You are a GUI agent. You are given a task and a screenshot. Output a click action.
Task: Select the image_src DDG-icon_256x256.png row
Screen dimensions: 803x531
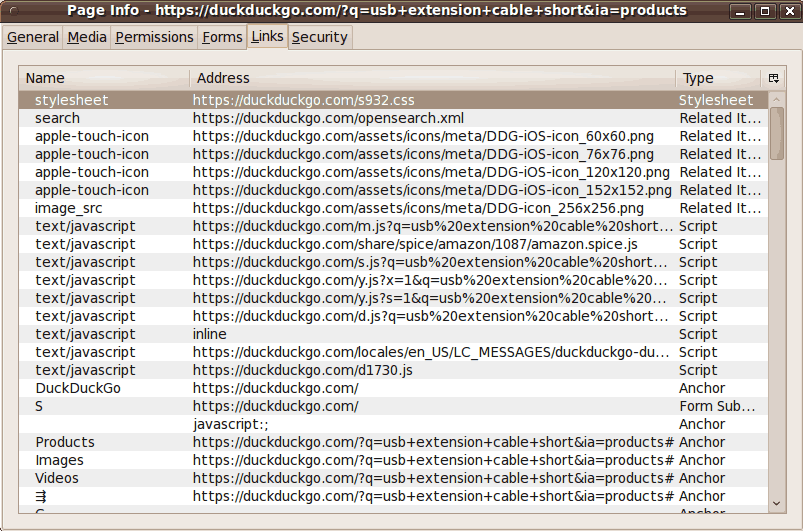(393, 208)
